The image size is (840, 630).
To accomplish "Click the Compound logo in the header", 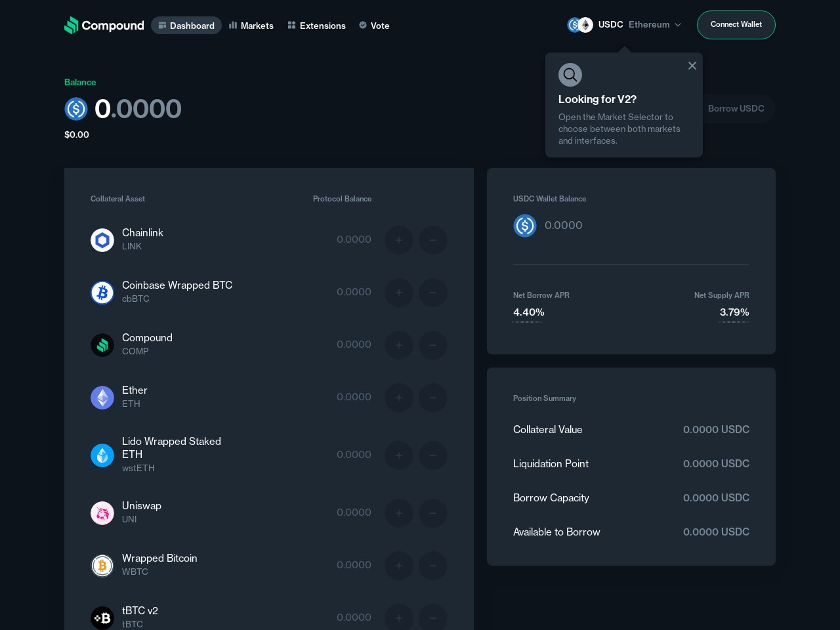I will pos(104,26).
